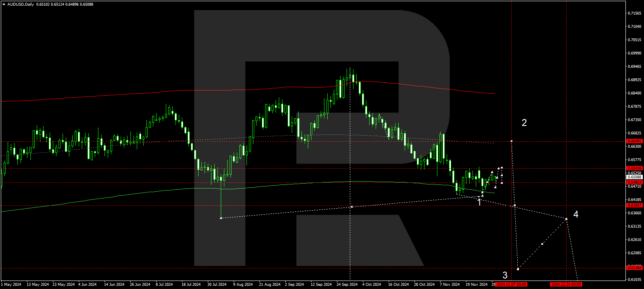Screen dimensions: 644x289
Task: Click price axis value 0.69465
Action: (634, 67)
